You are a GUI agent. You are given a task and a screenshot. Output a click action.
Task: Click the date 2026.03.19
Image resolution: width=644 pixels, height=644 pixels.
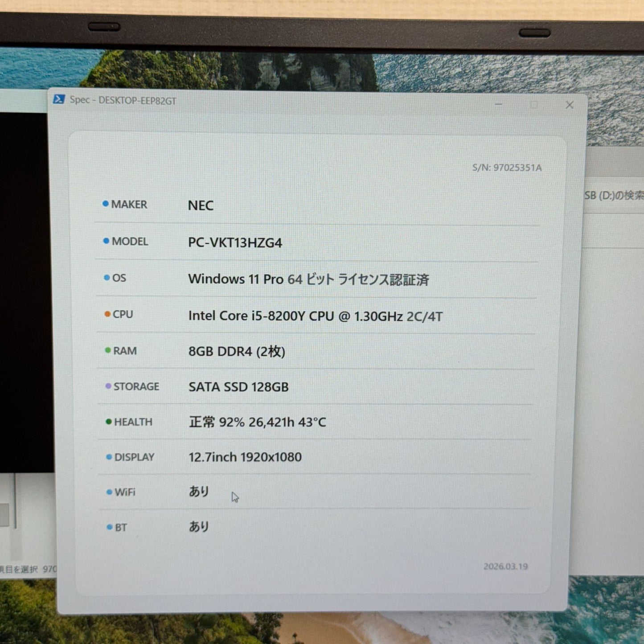point(505,566)
